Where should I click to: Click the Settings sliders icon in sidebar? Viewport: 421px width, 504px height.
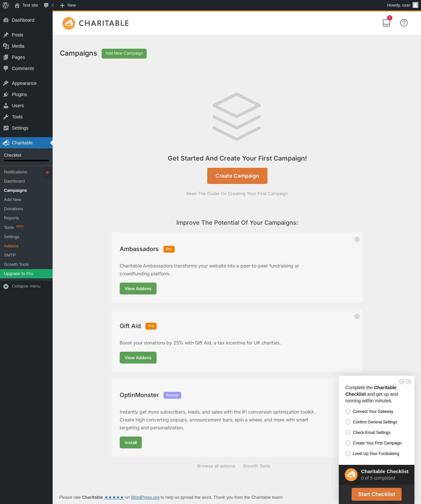point(6,128)
